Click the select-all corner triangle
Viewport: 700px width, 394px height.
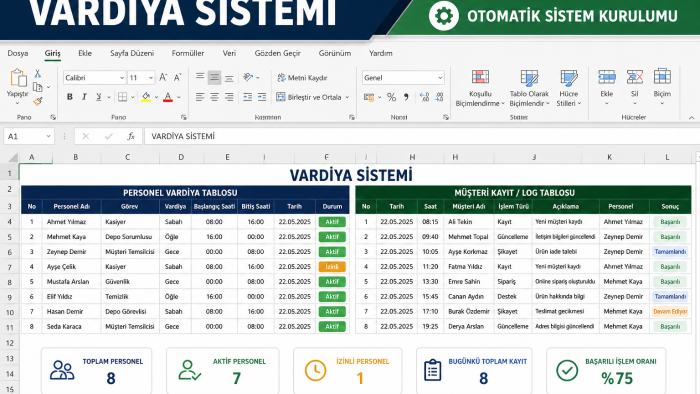[x=13, y=157]
